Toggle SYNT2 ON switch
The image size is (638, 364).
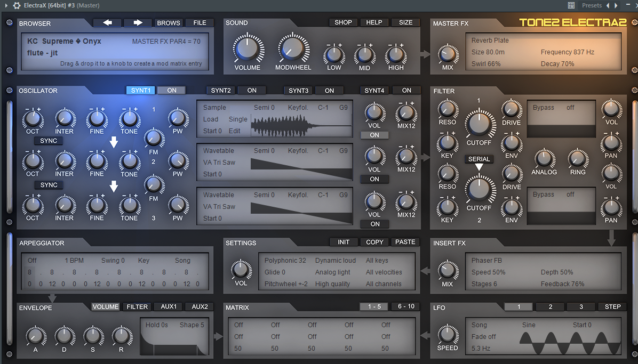click(252, 90)
